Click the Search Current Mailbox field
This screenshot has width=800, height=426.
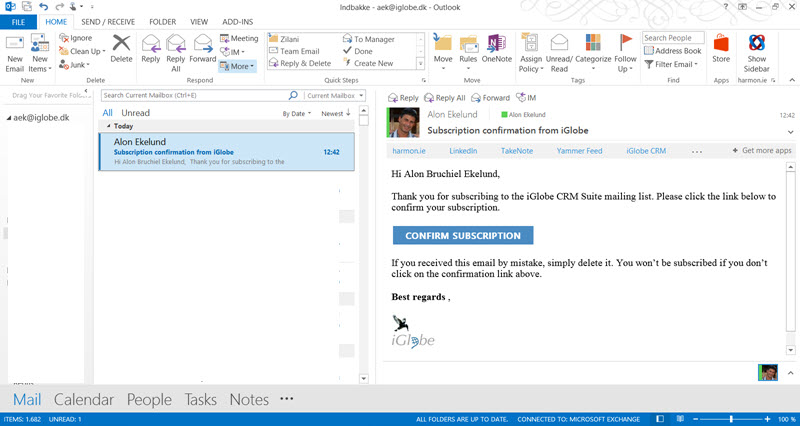coord(194,95)
